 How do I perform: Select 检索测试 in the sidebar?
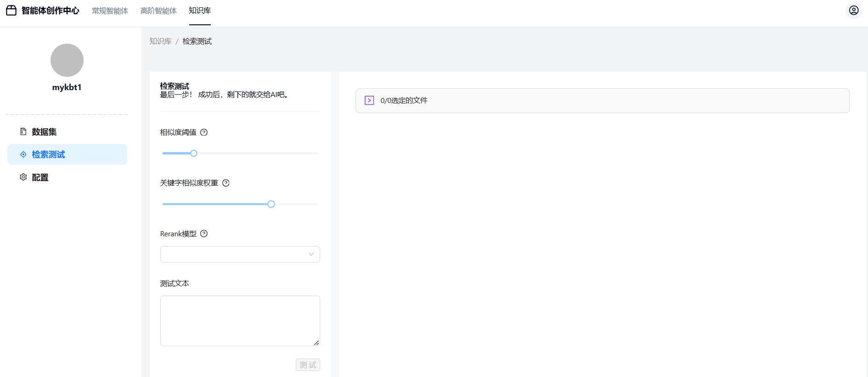point(48,154)
